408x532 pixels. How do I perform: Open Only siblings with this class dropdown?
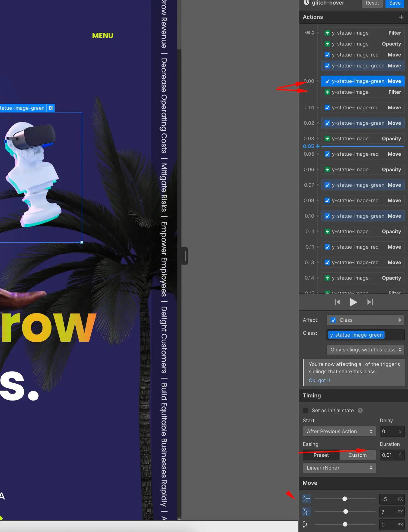366,350
